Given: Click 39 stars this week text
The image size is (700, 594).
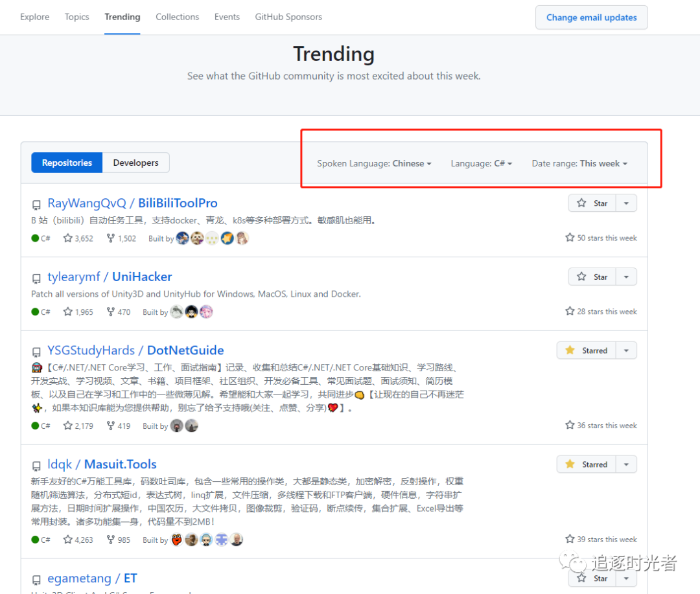Looking at the screenshot, I should [601, 540].
